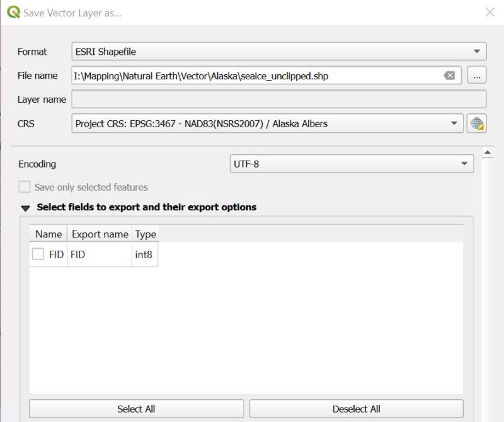Click the Name column header
Viewport: 504px width, 422px height.
tap(49, 234)
